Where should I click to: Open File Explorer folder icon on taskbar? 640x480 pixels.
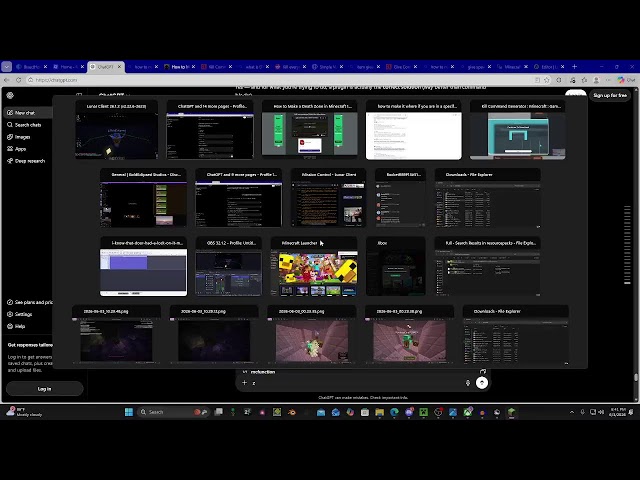380,412
